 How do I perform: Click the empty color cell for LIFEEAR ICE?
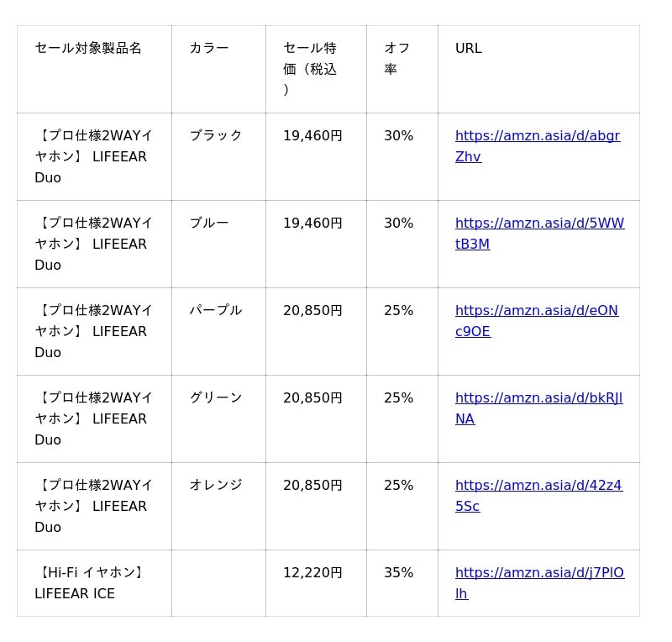pos(218,583)
